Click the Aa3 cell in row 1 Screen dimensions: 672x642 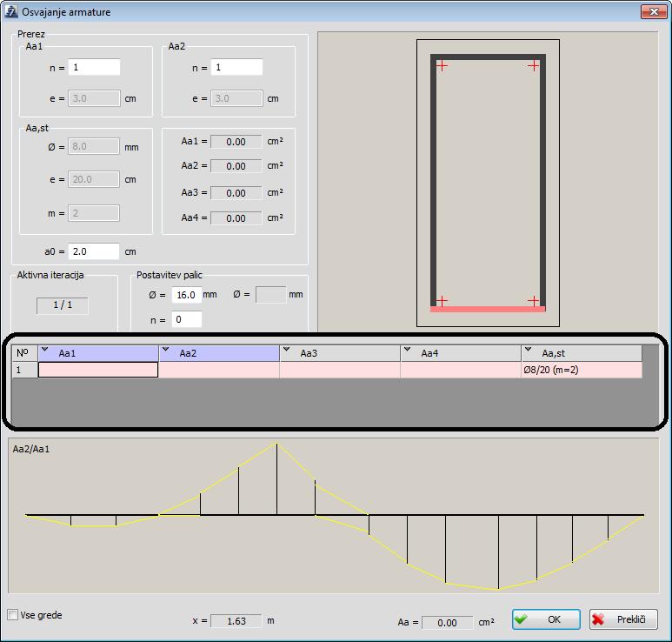(x=340, y=370)
